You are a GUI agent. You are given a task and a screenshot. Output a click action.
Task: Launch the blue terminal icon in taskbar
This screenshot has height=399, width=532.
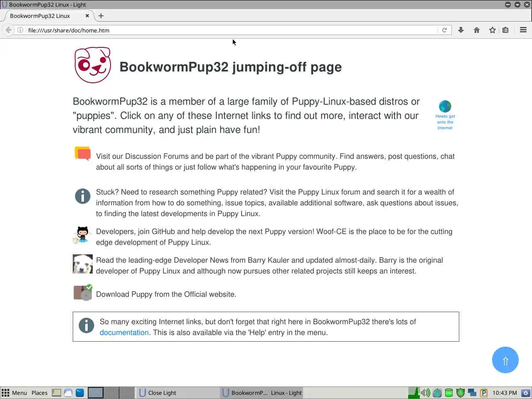point(80,392)
